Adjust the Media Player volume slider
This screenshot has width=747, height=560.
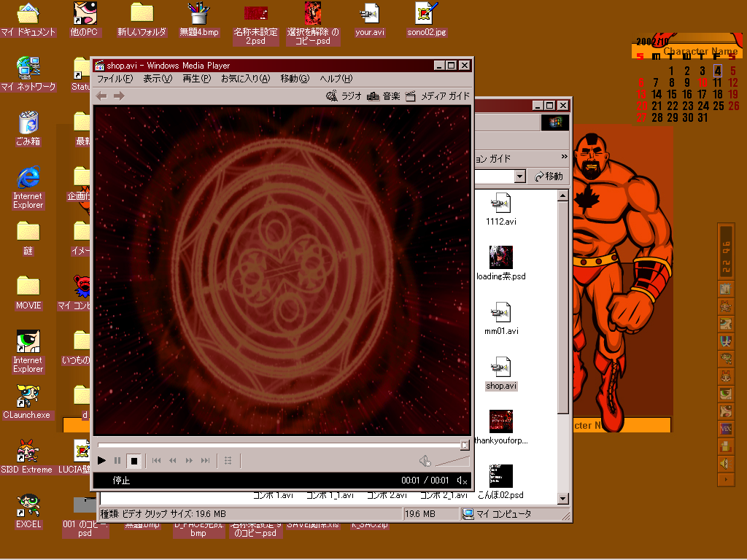click(452, 461)
